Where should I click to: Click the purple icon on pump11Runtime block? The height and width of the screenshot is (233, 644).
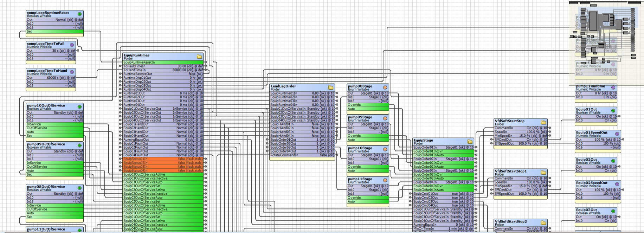613,88
